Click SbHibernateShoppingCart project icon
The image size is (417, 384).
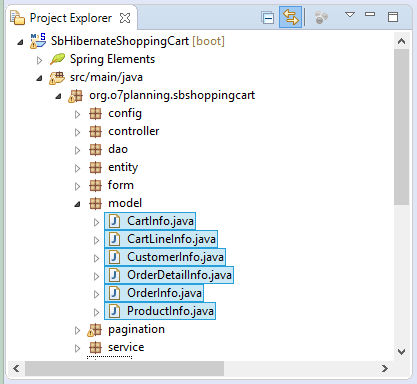[38, 41]
